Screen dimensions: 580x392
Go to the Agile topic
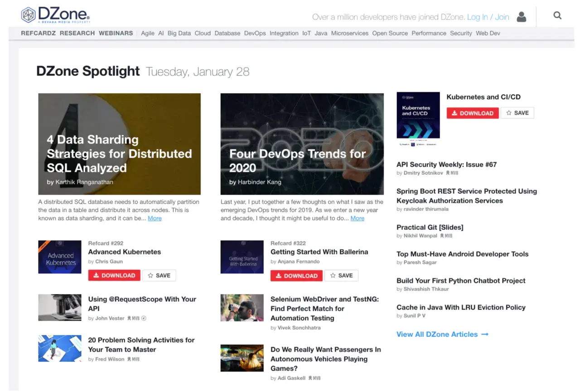pyautogui.click(x=148, y=33)
